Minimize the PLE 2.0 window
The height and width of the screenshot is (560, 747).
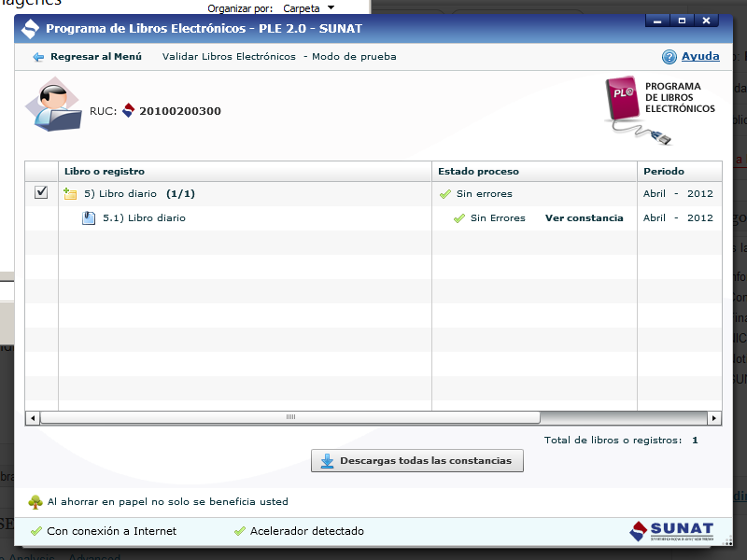[657, 21]
